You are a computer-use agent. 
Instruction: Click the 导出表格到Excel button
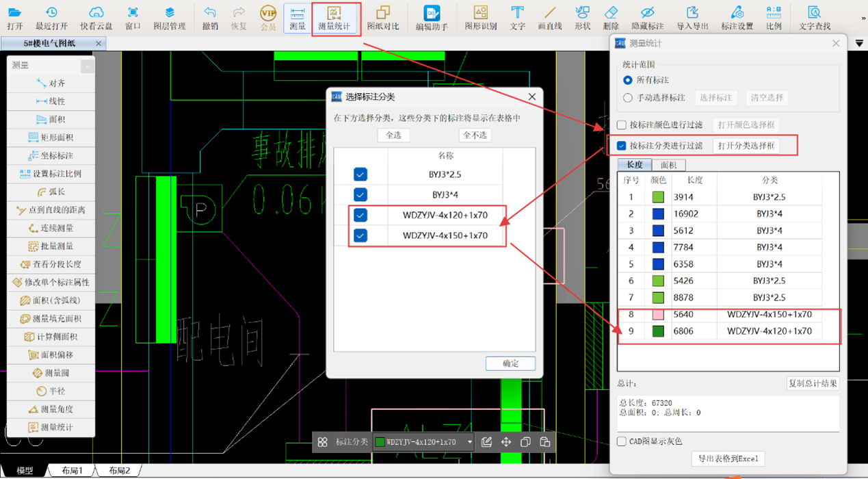click(728, 458)
